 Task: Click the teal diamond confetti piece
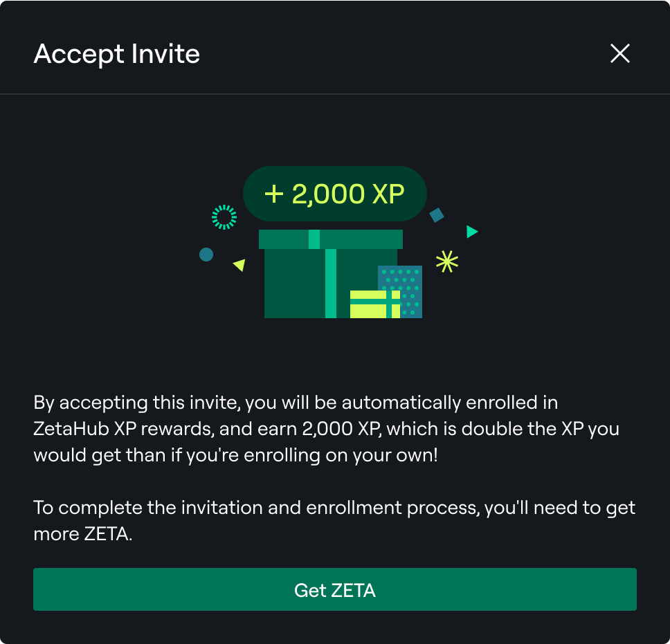[436, 215]
